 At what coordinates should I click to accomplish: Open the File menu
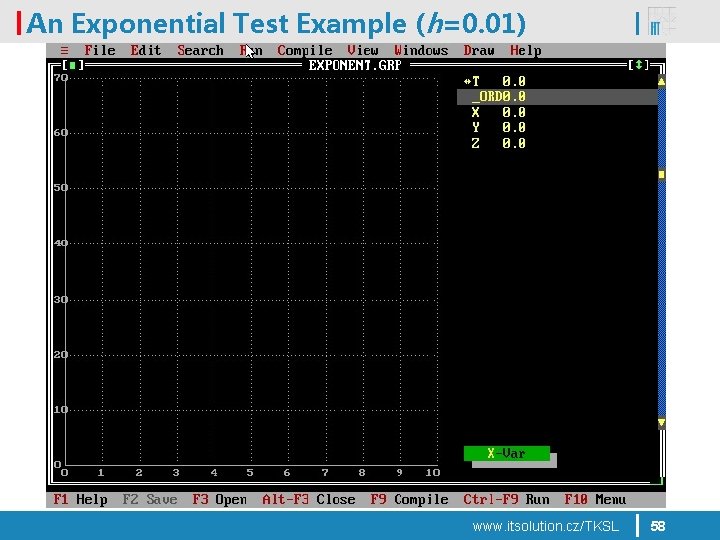100,51
